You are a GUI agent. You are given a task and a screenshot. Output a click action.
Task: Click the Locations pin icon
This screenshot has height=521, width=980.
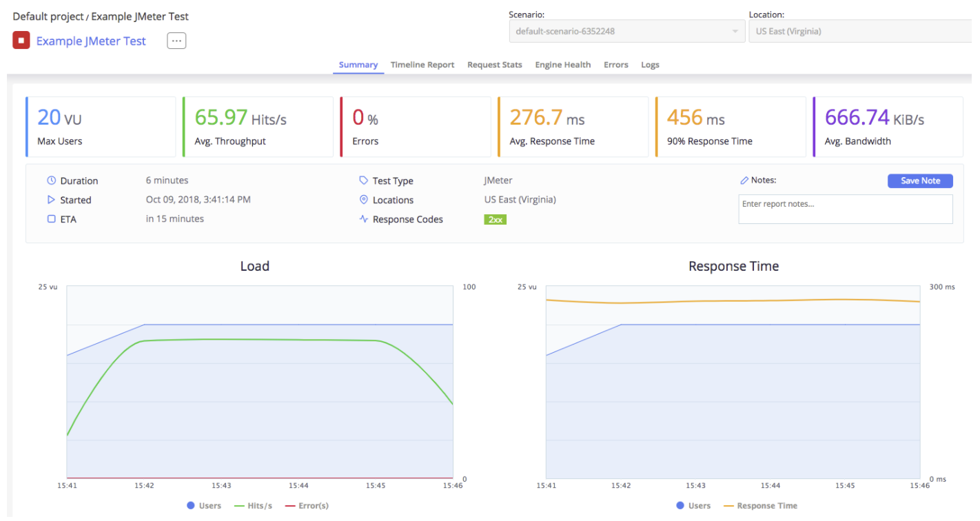tap(364, 200)
